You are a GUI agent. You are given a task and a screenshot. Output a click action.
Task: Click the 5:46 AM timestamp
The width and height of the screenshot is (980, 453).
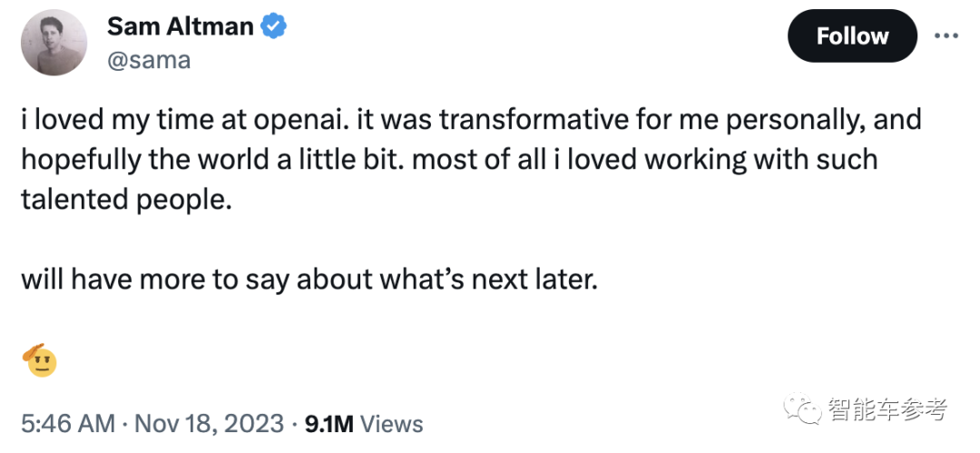(x=68, y=423)
